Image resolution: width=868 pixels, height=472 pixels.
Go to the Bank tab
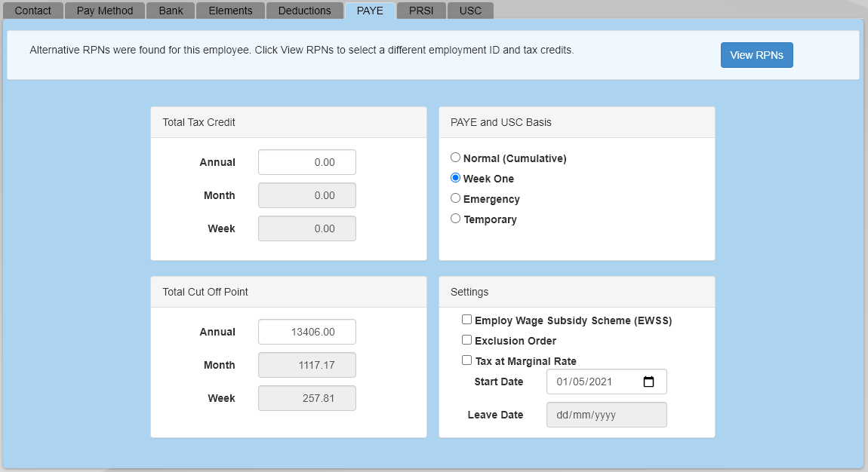coord(171,11)
